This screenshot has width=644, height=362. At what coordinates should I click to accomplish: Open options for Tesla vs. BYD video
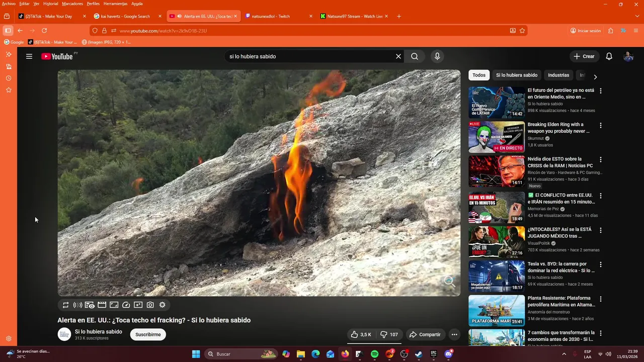coord(600,264)
